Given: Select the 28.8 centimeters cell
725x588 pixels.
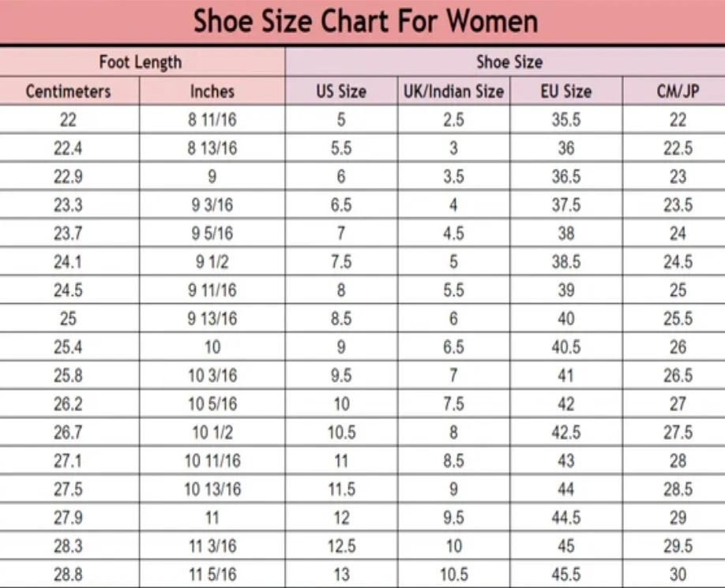Looking at the screenshot, I should point(69,575).
